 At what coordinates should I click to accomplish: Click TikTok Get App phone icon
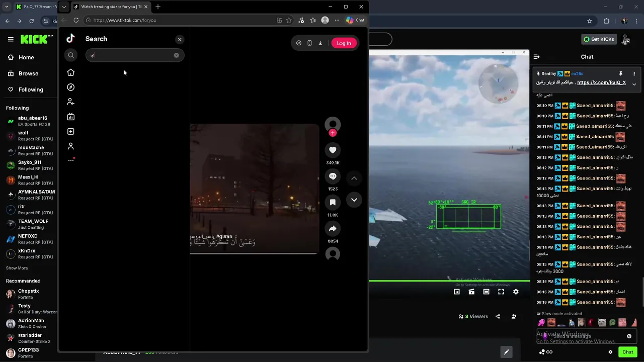point(309,43)
